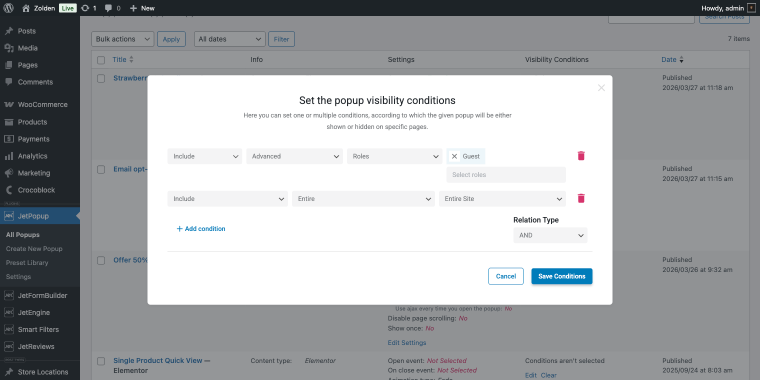Open the second condition Include dropdown

(228, 199)
